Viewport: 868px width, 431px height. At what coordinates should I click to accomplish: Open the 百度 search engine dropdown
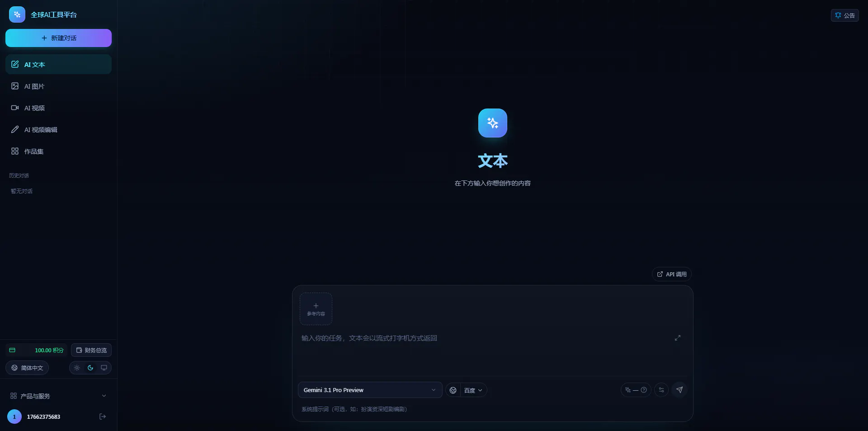point(473,390)
